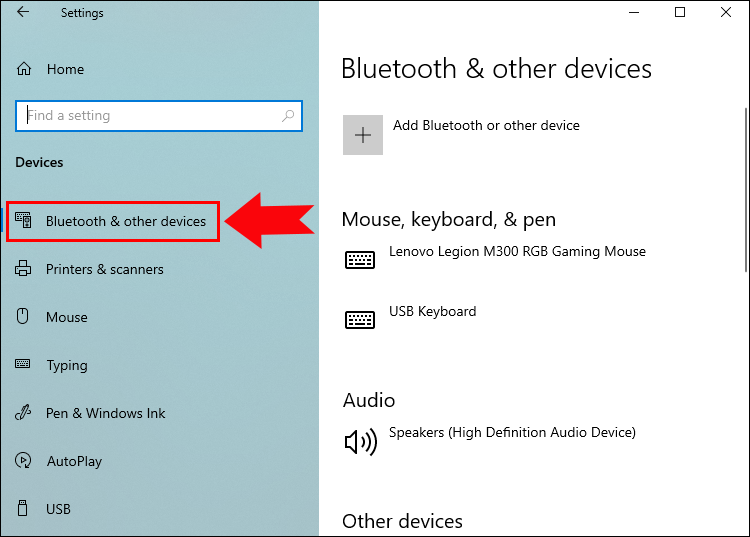
Task: Click the Mouse icon in sidebar
Action: click(x=24, y=317)
